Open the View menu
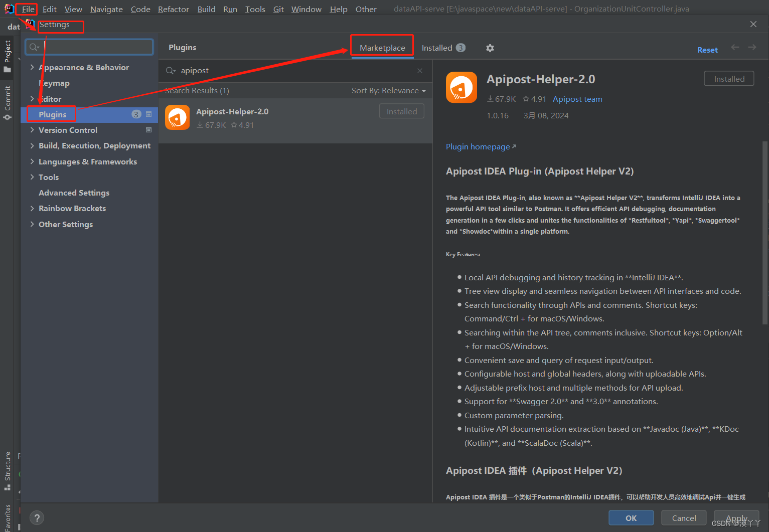 73,9
